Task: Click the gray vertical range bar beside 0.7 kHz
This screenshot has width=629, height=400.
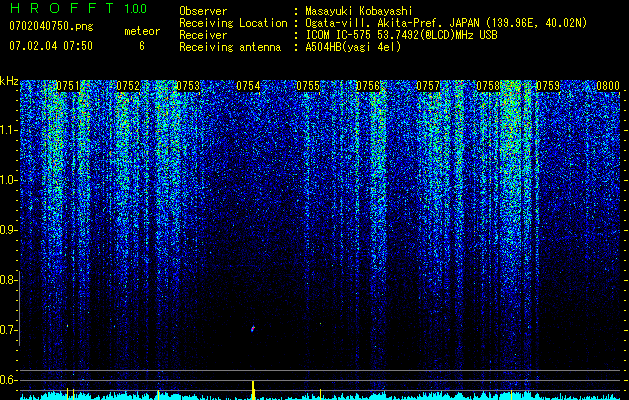Action: 20,308
